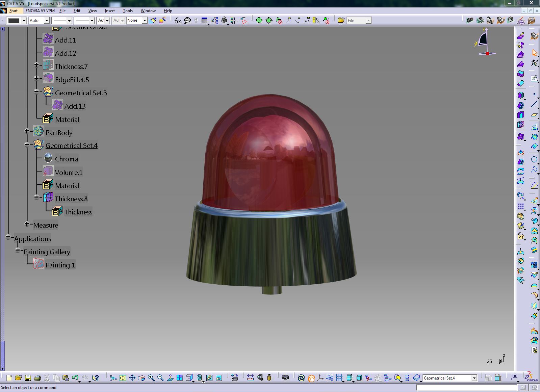Collapse the Geometrical Set.4 node
The height and width of the screenshot is (392, 540).
point(27,145)
